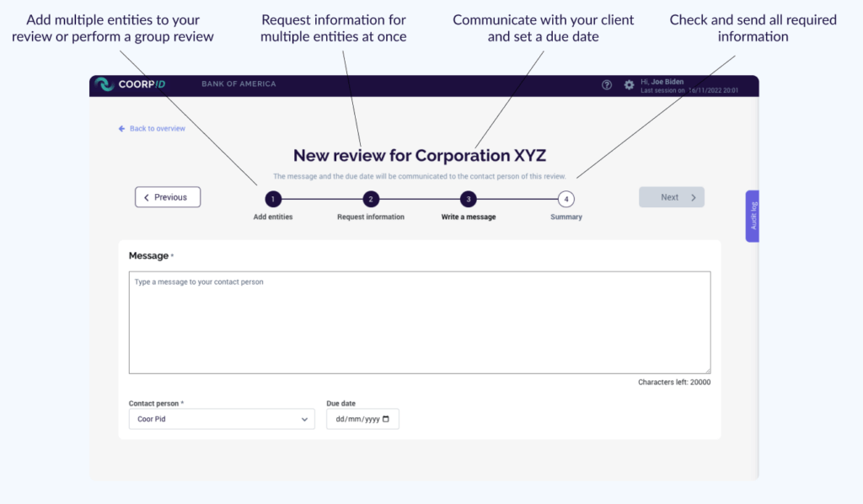Go to step 1 circle for Add entities

pos(273,199)
